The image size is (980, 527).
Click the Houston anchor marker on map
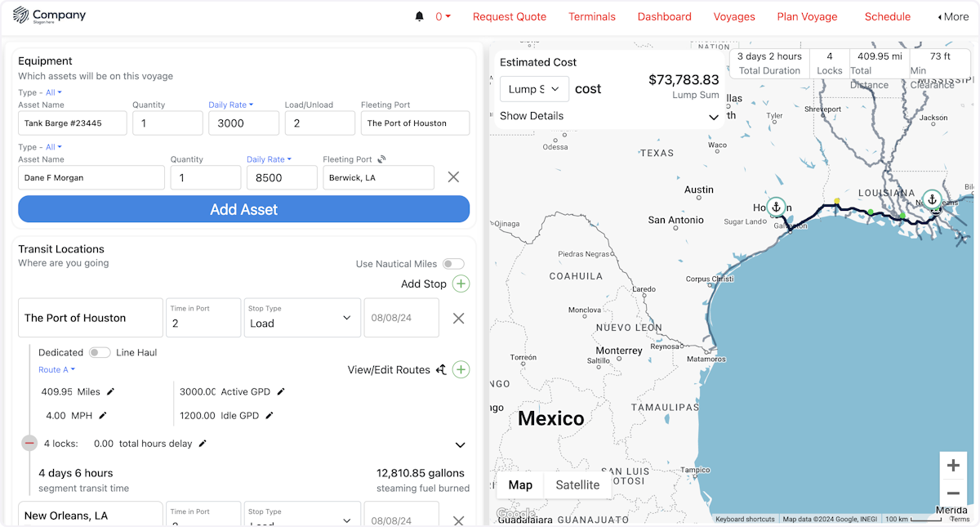(x=776, y=207)
